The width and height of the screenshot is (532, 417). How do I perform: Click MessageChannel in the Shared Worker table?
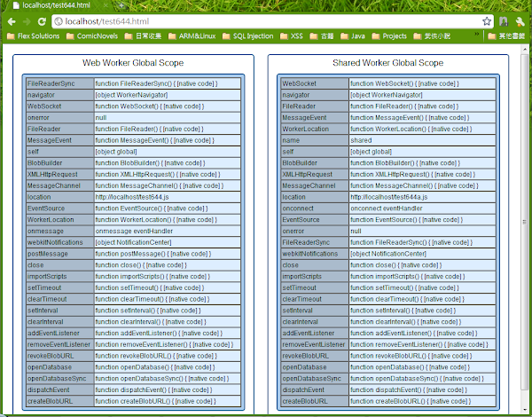(x=315, y=185)
